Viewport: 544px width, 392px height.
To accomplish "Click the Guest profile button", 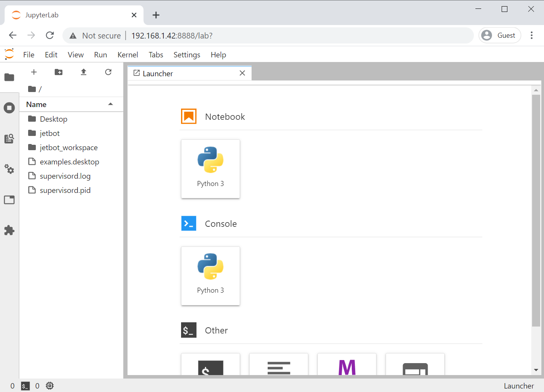I will (500, 35).
